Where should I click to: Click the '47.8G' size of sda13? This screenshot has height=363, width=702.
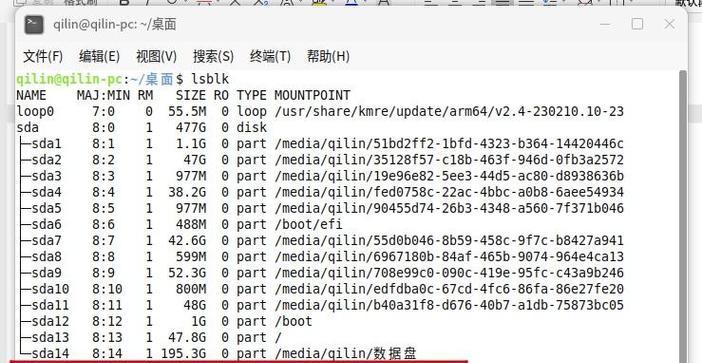[187, 337]
